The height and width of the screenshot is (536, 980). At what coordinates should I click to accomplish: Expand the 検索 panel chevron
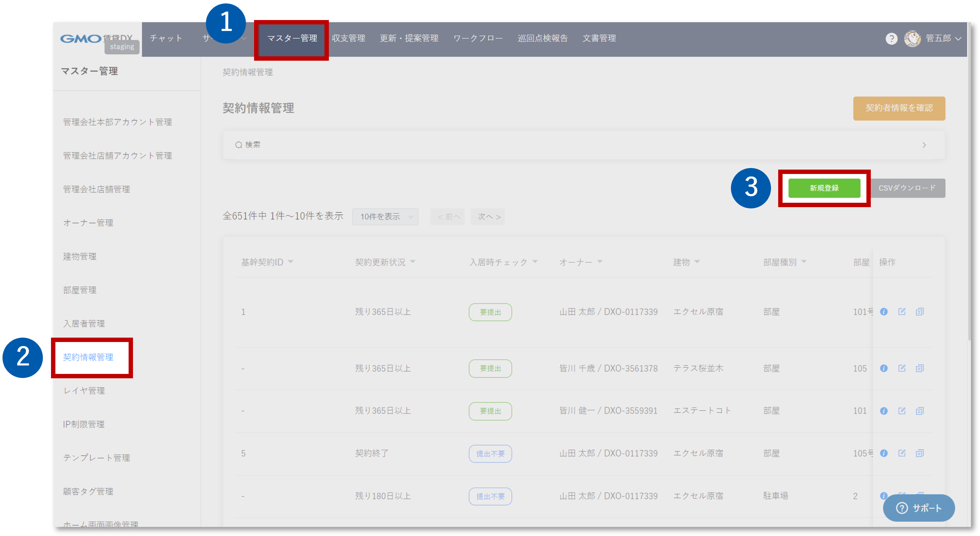tap(924, 145)
